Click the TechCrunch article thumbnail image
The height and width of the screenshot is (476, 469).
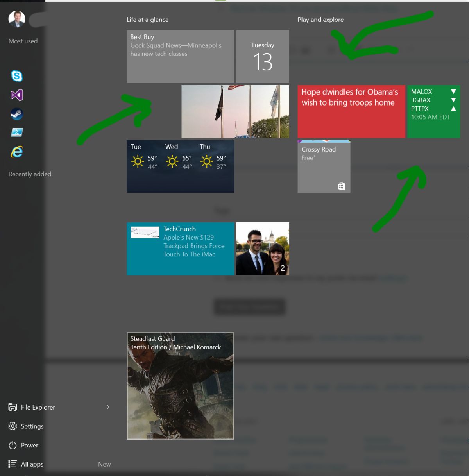point(145,233)
